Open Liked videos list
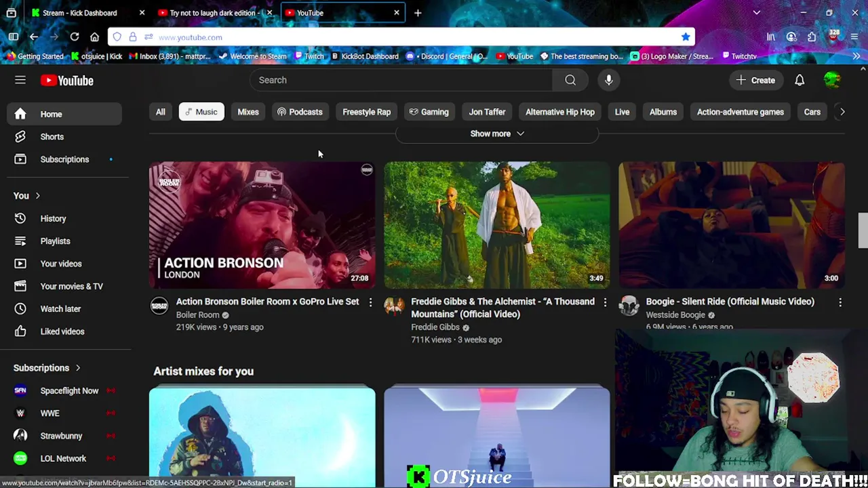This screenshot has width=868, height=488. [64, 331]
